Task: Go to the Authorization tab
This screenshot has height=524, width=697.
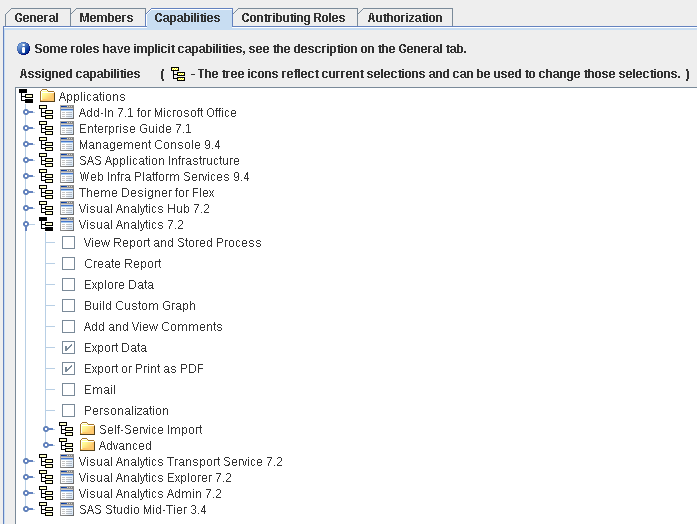Action: [x=405, y=18]
